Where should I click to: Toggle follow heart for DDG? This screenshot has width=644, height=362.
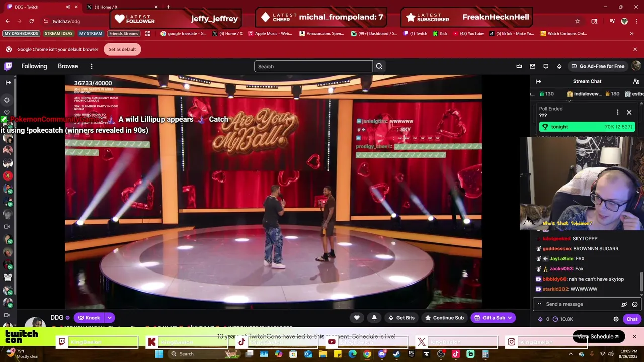(x=357, y=318)
